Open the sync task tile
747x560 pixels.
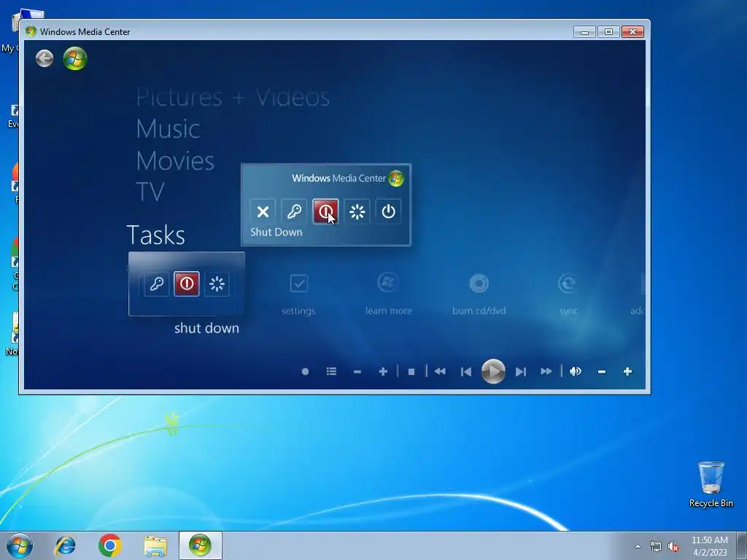click(568, 294)
